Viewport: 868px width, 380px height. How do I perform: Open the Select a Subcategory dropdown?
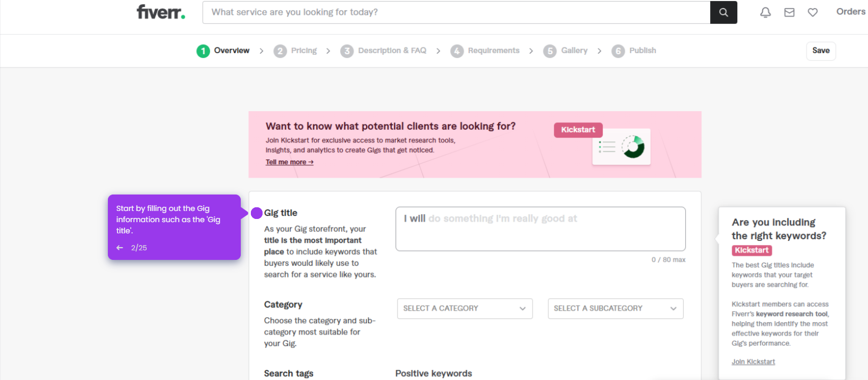pos(616,308)
